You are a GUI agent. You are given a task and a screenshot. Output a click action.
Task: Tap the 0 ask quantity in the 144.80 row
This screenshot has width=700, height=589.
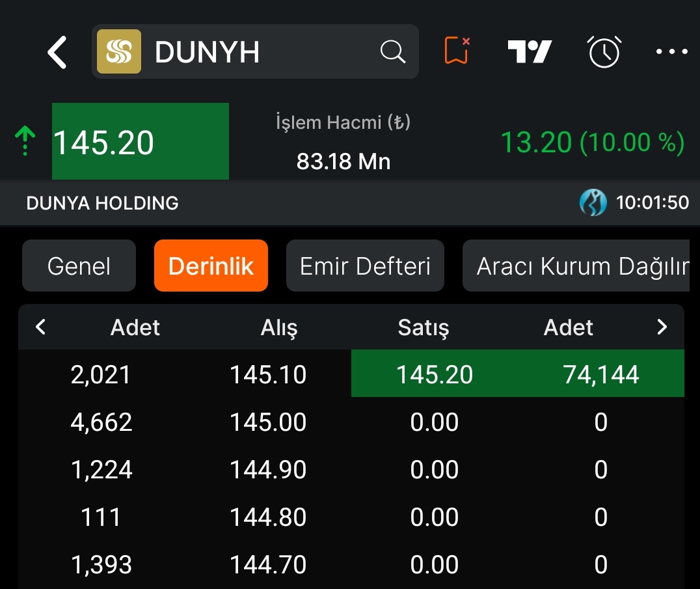(x=601, y=517)
